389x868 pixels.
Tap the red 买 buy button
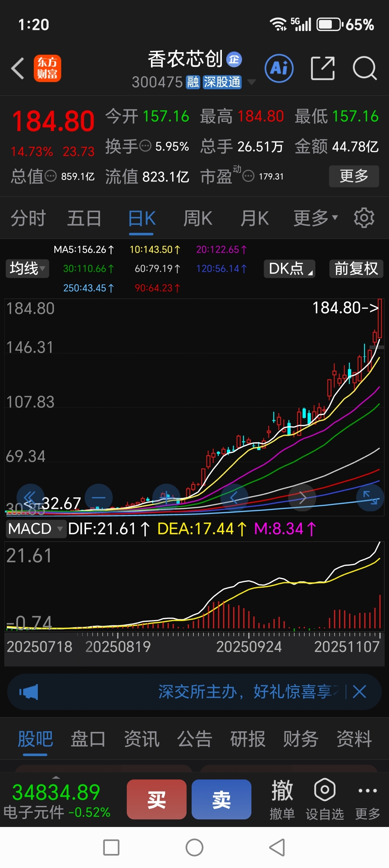pyautogui.click(x=156, y=799)
